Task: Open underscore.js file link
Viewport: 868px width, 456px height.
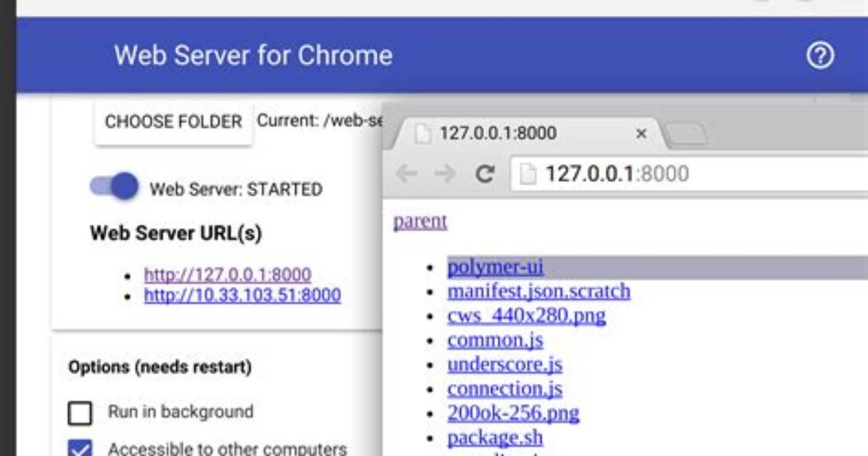Action: [x=505, y=365]
